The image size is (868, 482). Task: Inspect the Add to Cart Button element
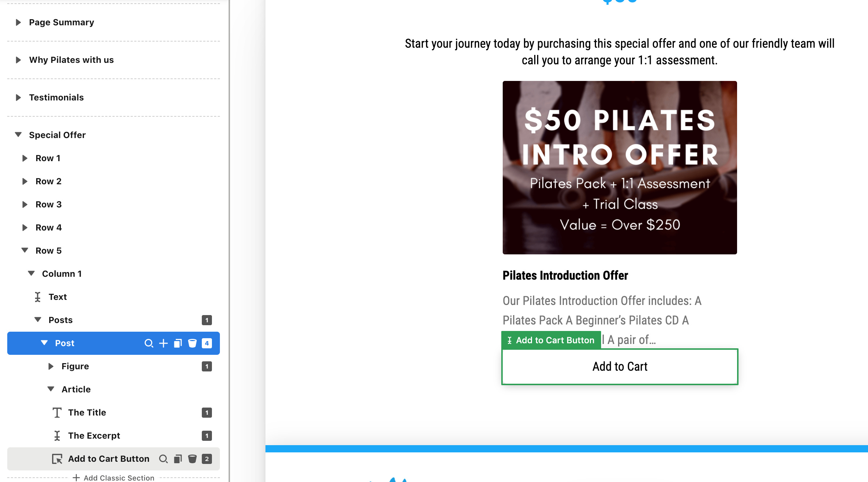pos(163,459)
